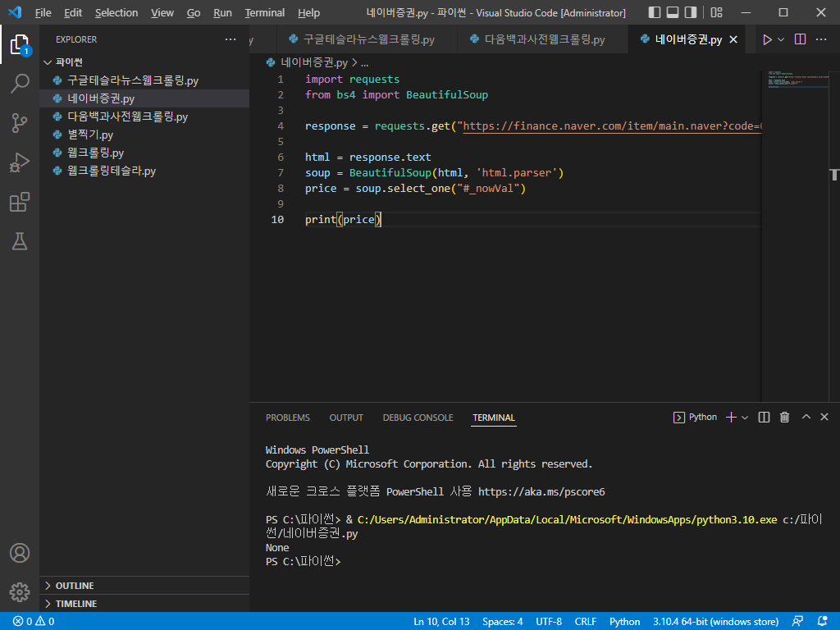The image size is (840, 630).
Task: Open the Source Control view icon
Action: pyautogui.click(x=20, y=123)
